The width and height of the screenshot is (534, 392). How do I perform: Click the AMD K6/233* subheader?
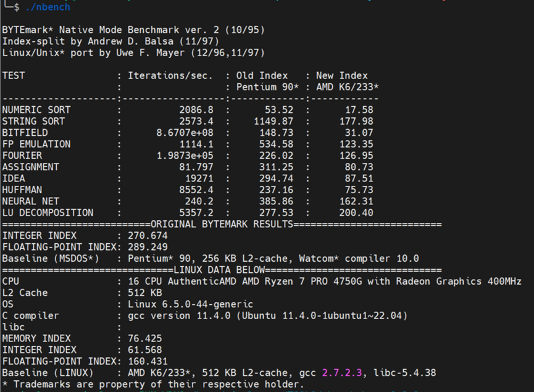[348, 87]
